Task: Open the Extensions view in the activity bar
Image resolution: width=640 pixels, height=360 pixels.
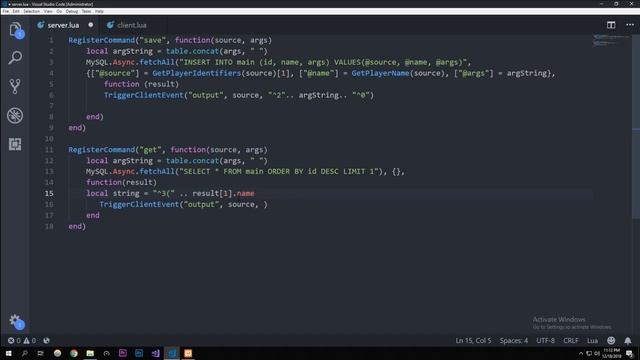Action: (x=15, y=144)
